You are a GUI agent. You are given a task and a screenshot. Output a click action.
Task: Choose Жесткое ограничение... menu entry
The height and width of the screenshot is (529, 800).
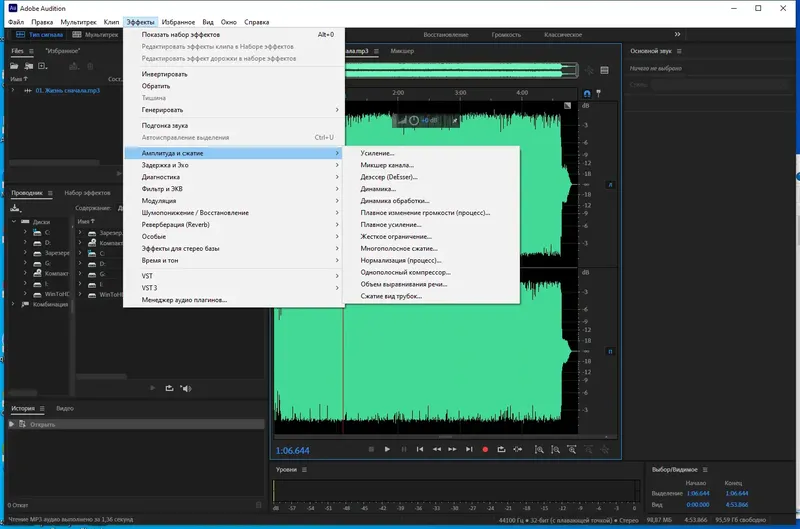click(432, 236)
